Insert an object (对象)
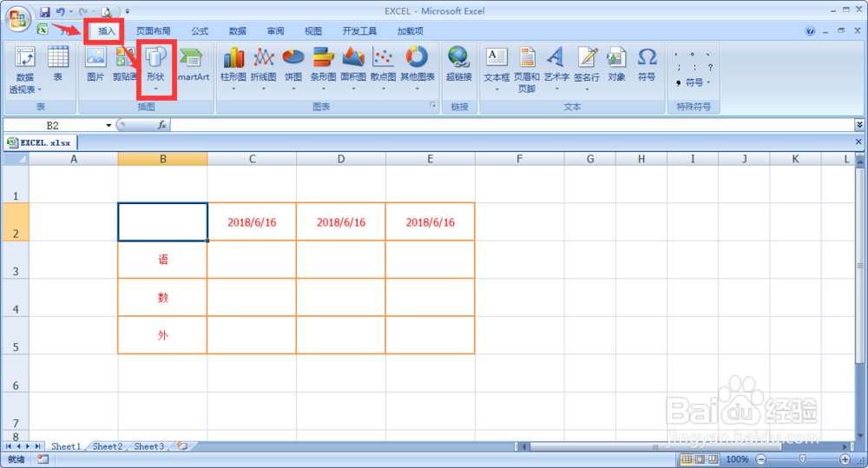This screenshot has height=468, width=868. [x=616, y=65]
